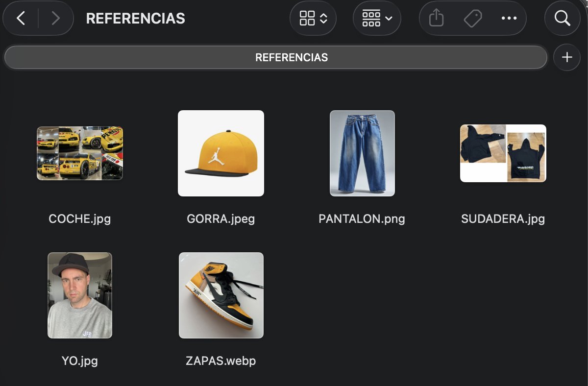The image size is (588, 386).
Task: Select the YO.jpg portrait thumbnail
Action: click(80, 295)
